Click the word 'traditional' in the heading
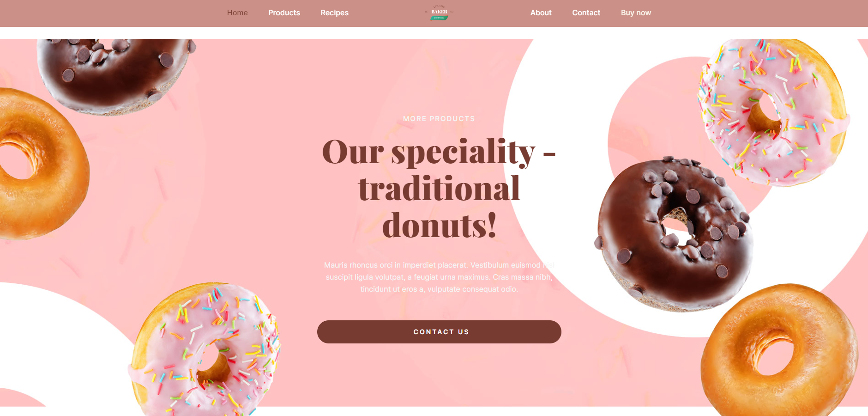The width and height of the screenshot is (868, 416). (439, 189)
